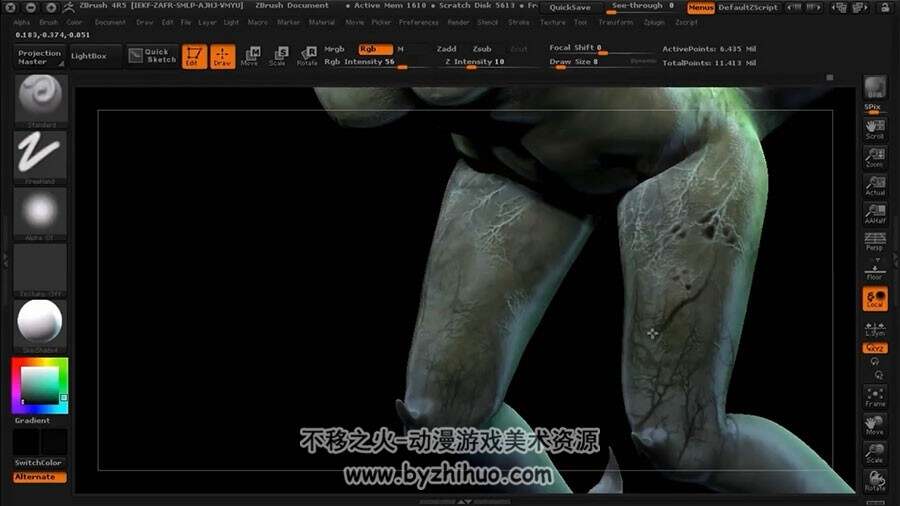The image size is (900, 506).
Task: Click the QuickSave button
Action: (571, 7)
